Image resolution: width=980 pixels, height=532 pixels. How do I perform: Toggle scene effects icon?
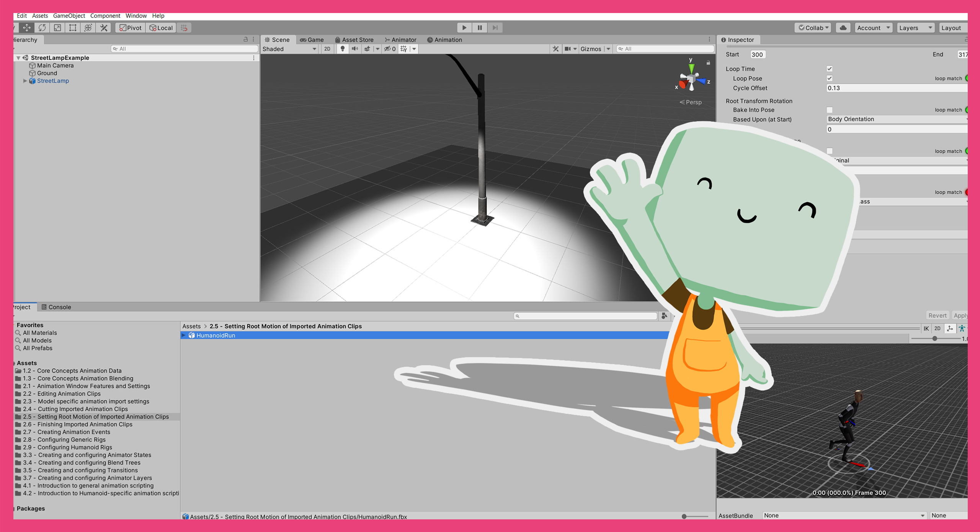pyautogui.click(x=367, y=49)
